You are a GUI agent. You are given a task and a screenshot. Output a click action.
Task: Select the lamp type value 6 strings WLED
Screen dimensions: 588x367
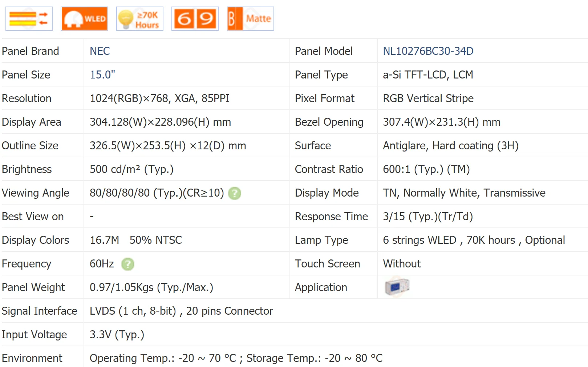tap(419, 240)
